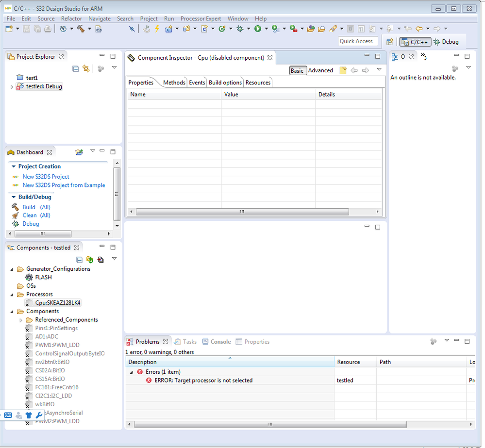Screen dimensions: 485x448
Task: Select the test1 project
Action: 32,78
